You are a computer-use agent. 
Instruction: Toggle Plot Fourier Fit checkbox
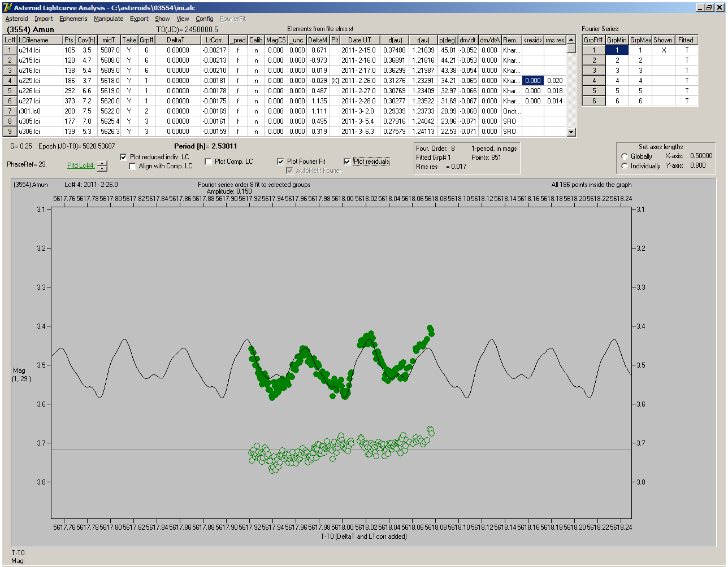280,162
